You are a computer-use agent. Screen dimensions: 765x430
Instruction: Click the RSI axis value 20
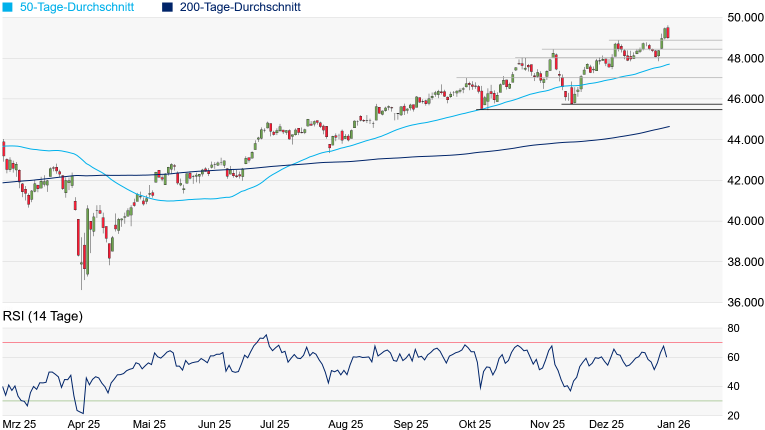click(733, 415)
